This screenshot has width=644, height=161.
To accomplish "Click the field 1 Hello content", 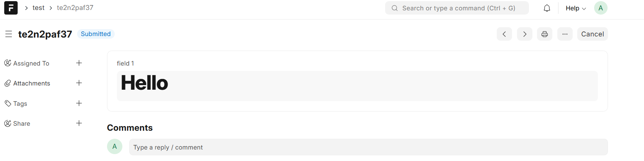I will (357, 86).
